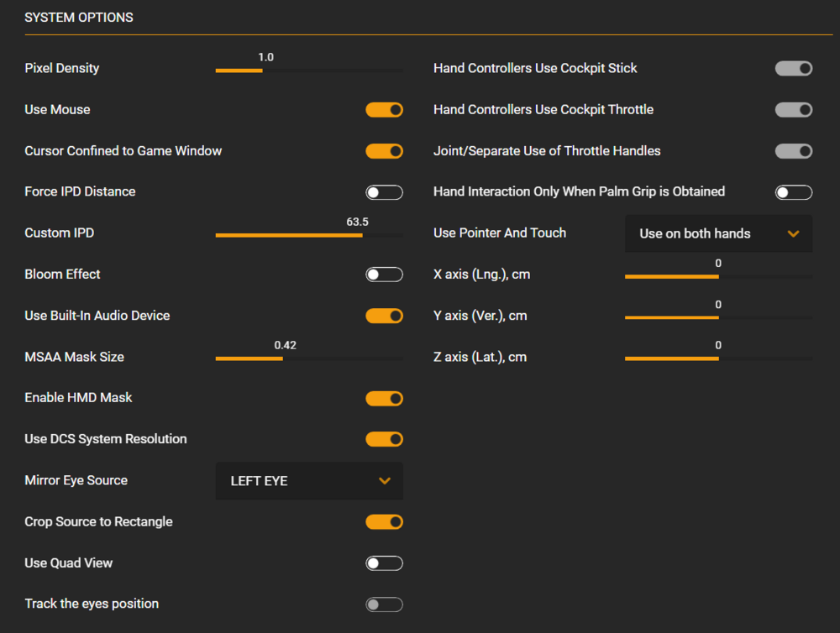Enable Use Quad View
This screenshot has width=840, height=633.
[384, 562]
